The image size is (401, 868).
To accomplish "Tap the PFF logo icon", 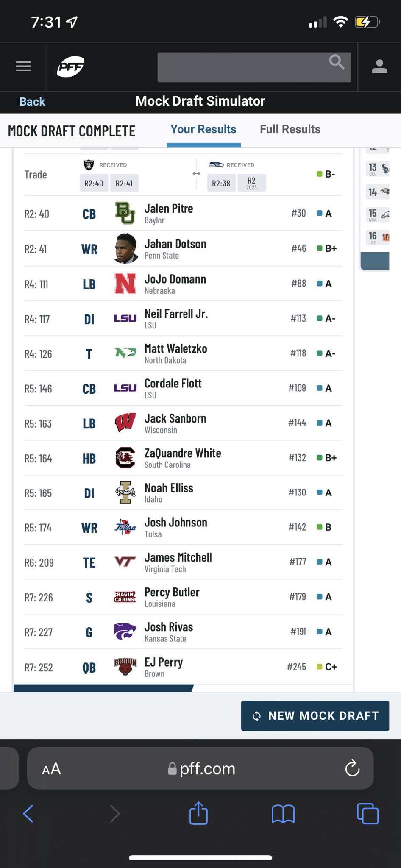I will 71,67.
